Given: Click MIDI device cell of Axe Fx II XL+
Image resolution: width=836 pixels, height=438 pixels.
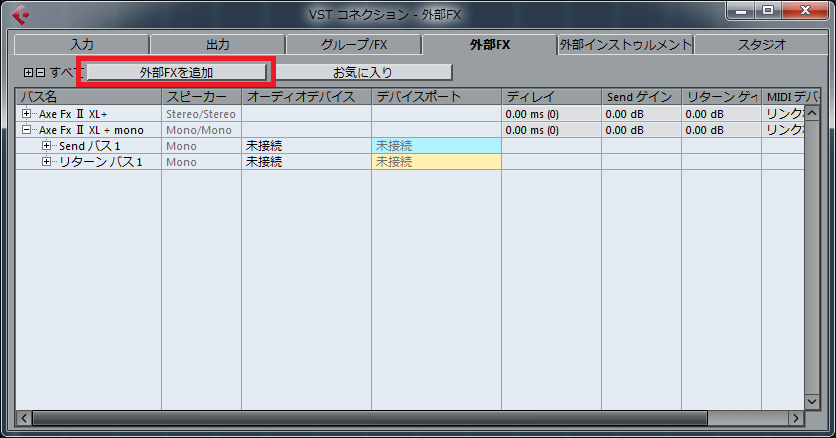Looking at the screenshot, I should (783, 113).
